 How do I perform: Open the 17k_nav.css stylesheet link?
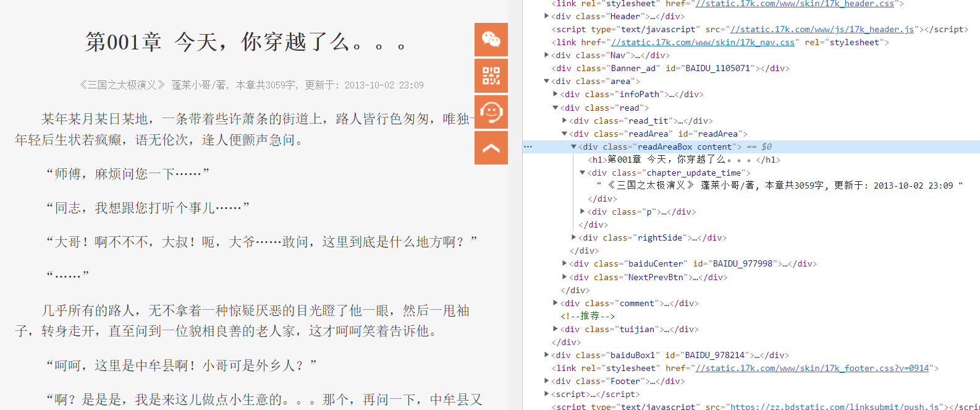pyautogui.click(x=703, y=42)
